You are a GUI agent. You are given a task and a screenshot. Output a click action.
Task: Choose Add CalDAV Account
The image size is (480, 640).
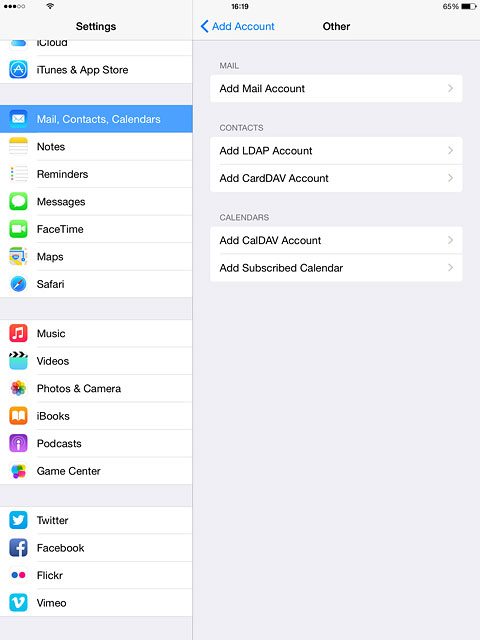(x=336, y=240)
